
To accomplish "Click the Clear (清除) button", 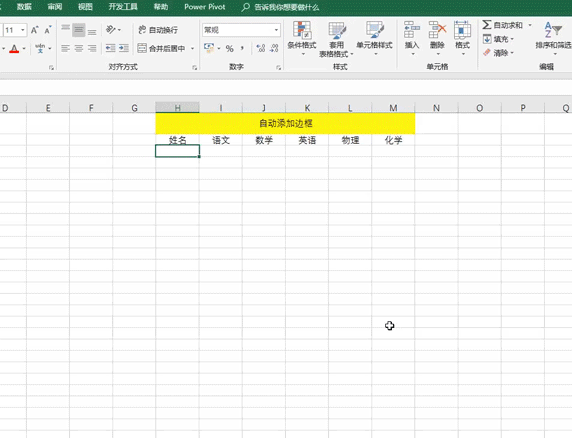I will [498, 53].
